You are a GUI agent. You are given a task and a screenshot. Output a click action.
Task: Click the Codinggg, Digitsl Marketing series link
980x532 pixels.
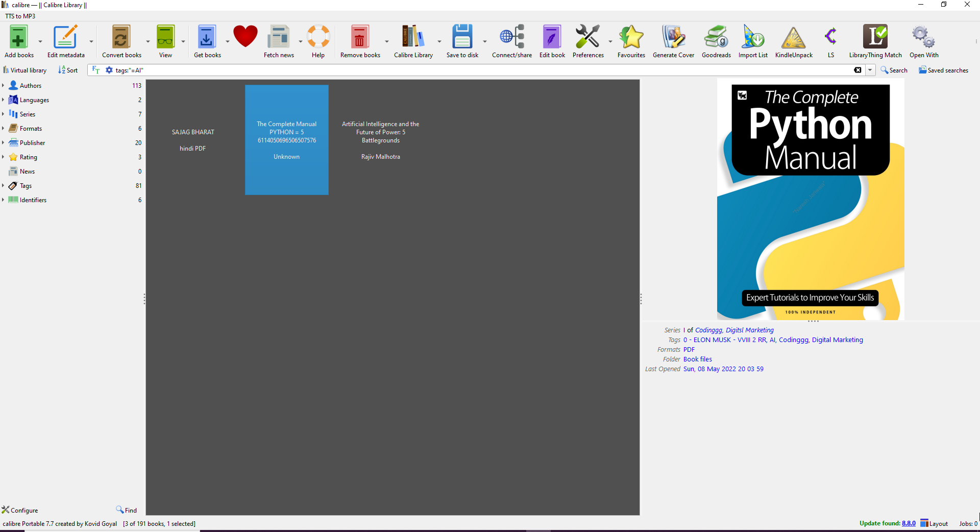(x=734, y=330)
